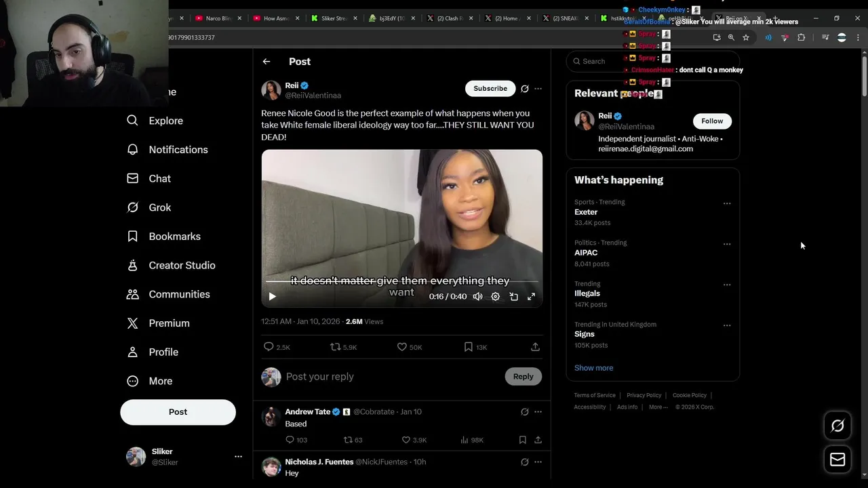The width and height of the screenshot is (868, 488).
Task: Open more options for Illegals trend
Action: point(727,285)
